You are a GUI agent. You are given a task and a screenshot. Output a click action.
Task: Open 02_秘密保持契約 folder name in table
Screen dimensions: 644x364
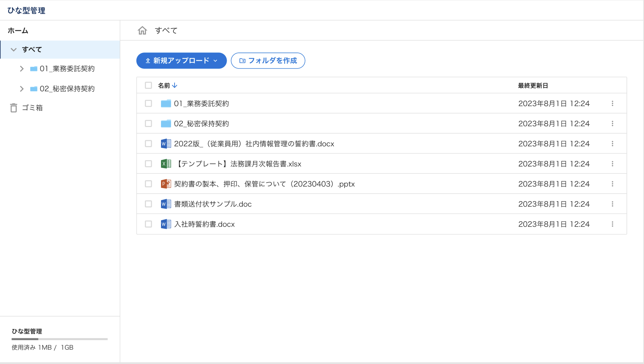click(201, 123)
